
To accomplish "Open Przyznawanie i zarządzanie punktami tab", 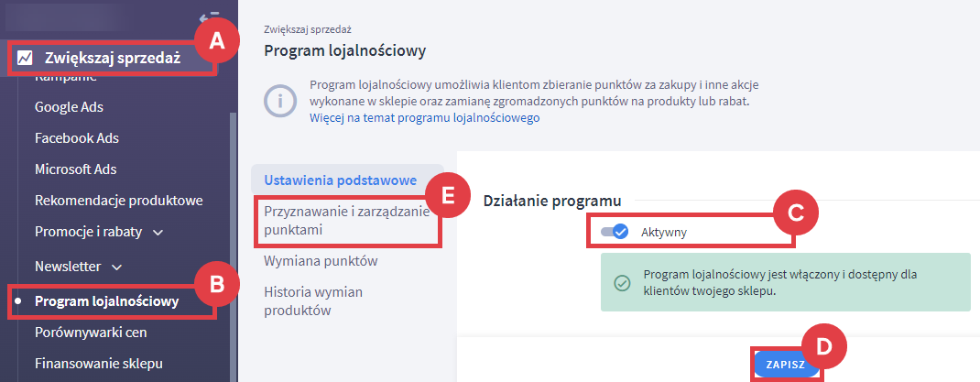I will coord(347,220).
